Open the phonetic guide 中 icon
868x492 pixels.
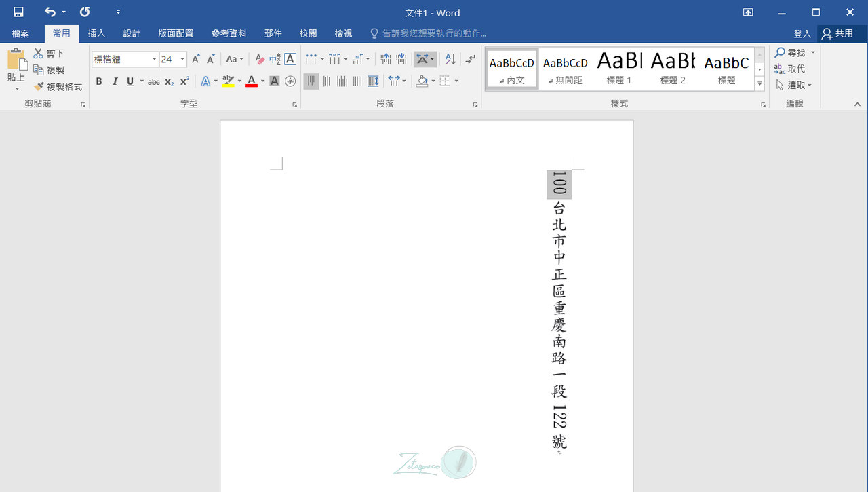(275, 59)
